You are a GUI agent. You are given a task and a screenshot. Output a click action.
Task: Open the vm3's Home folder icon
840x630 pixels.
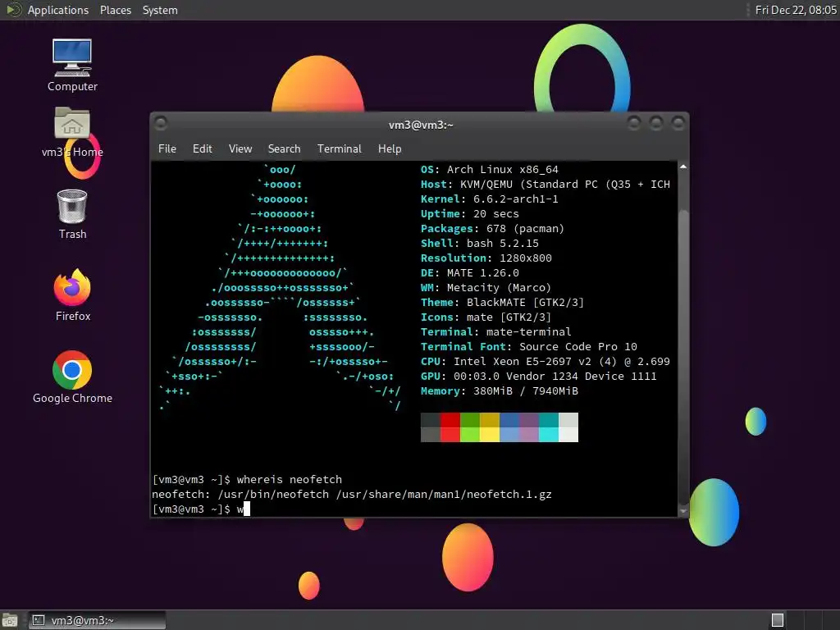click(72, 132)
